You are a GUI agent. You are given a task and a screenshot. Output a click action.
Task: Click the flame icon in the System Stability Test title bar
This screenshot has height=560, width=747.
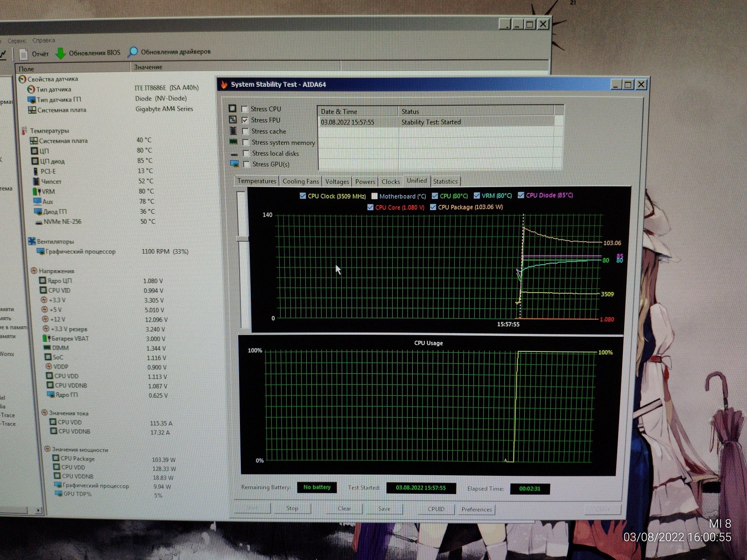pos(224,84)
